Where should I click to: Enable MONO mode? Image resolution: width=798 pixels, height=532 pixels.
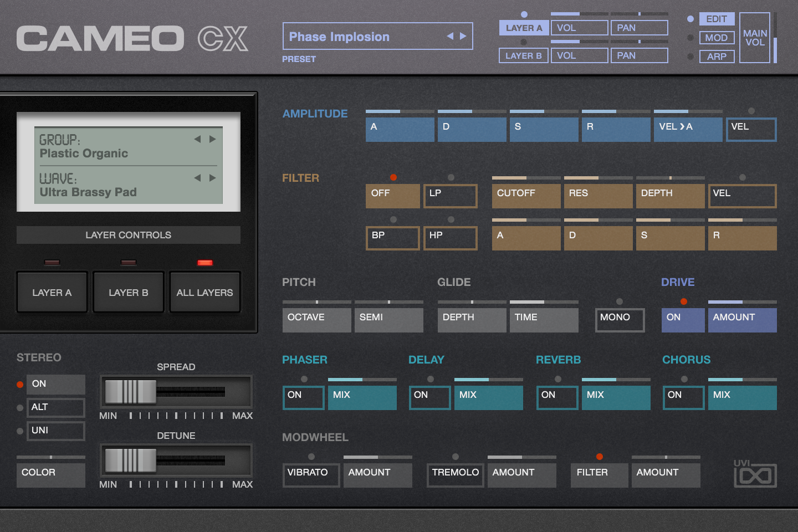pos(619,320)
